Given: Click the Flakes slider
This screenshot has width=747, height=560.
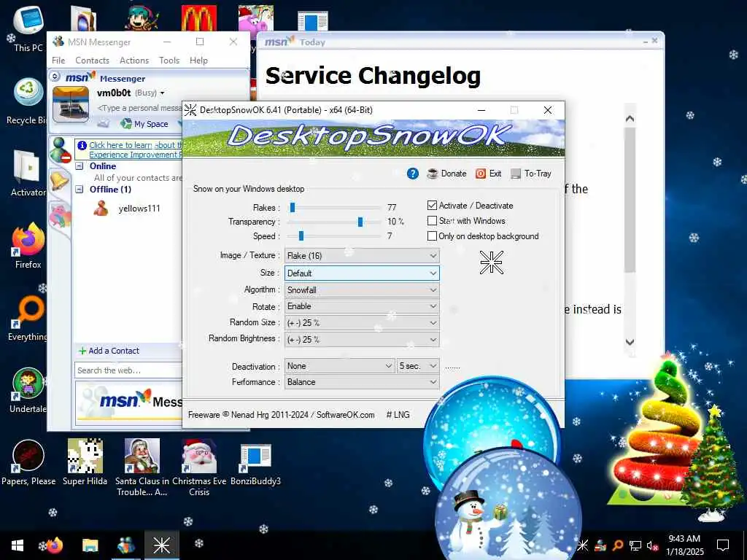Looking at the screenshot, I should [x=336, y=208].
